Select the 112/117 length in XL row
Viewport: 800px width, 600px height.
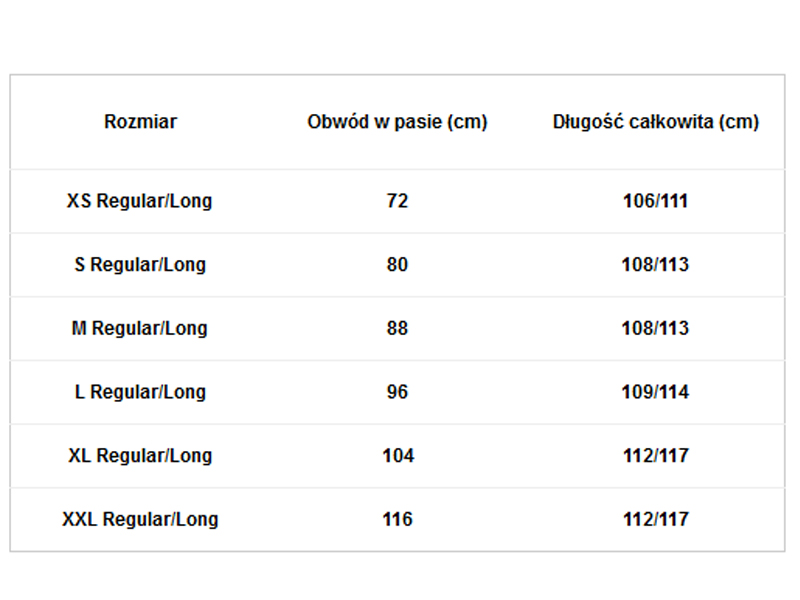click(x=655, y=456)
